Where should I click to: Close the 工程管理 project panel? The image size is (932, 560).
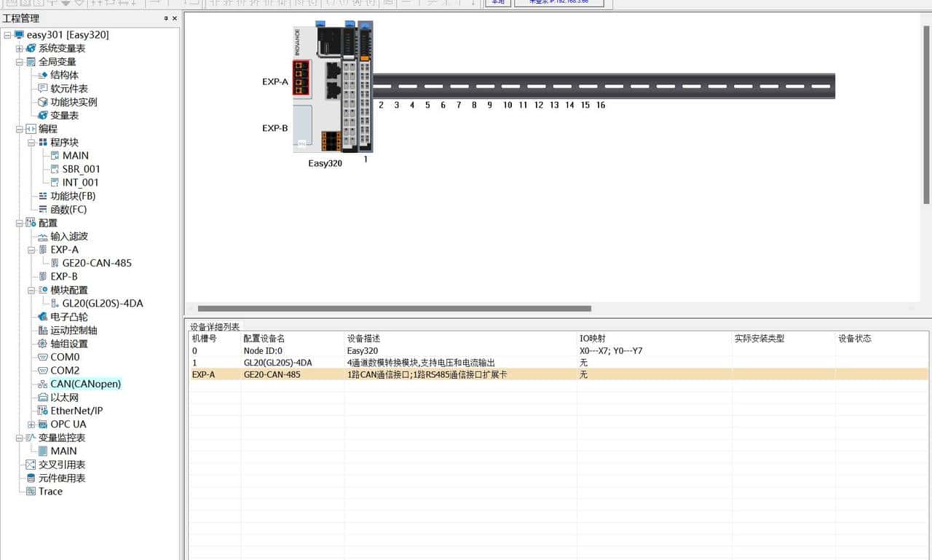pos(174,18)
